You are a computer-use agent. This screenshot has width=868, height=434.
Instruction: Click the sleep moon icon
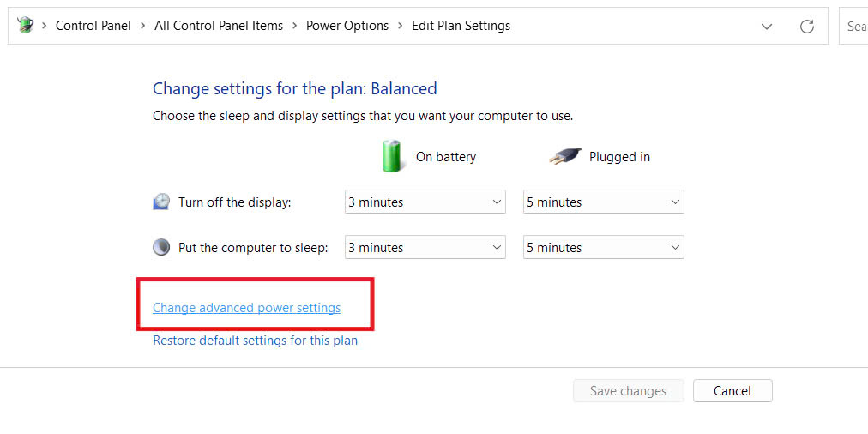161,248
